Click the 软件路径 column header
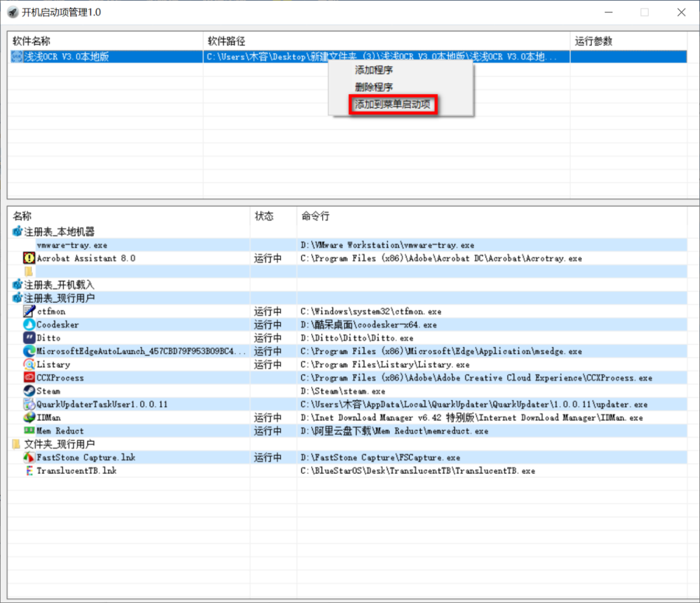Image resolution: width=700 pixels, height=603 pixels. point(226,41)
